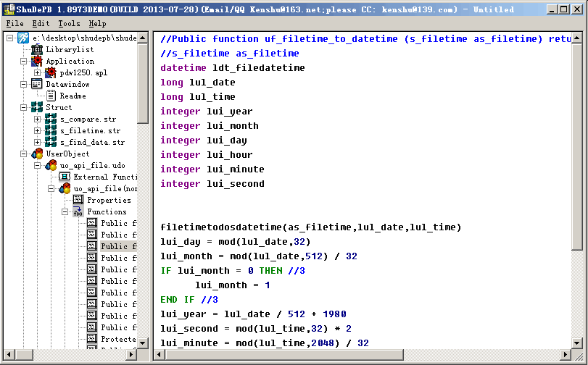The image size is (588, 365).
Task: Click the Properties node icon
Action: (78, 200)
